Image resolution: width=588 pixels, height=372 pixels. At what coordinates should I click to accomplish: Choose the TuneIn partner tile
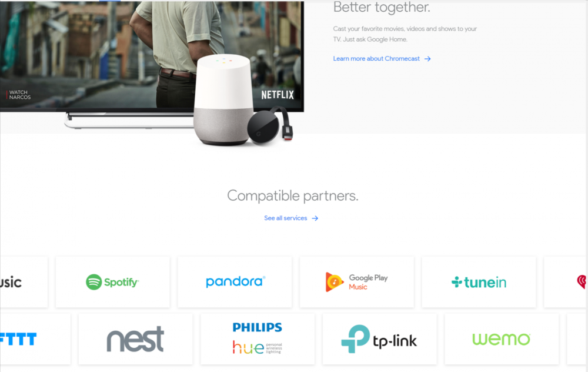(x=479, y=282)
